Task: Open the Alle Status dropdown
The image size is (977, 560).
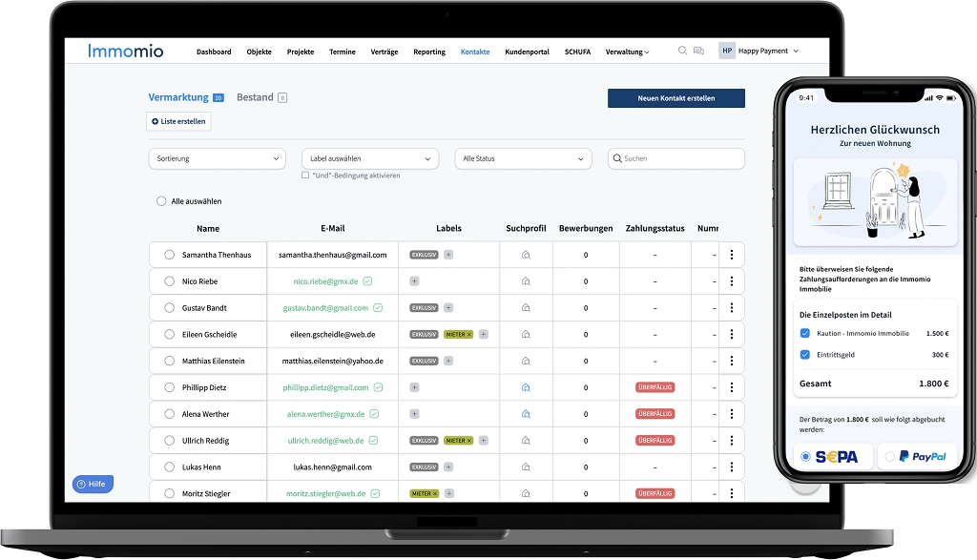Action: pyautogui.click(x=524, y=159)
